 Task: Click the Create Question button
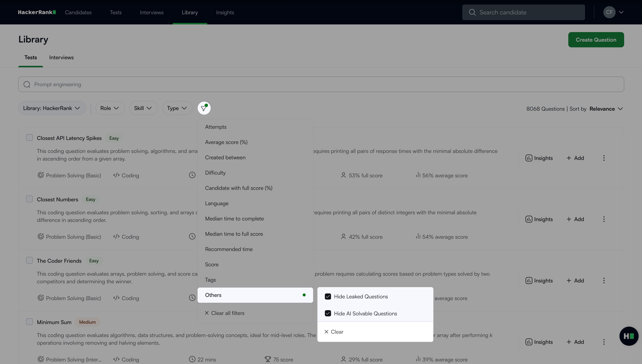tap(596, 40)
